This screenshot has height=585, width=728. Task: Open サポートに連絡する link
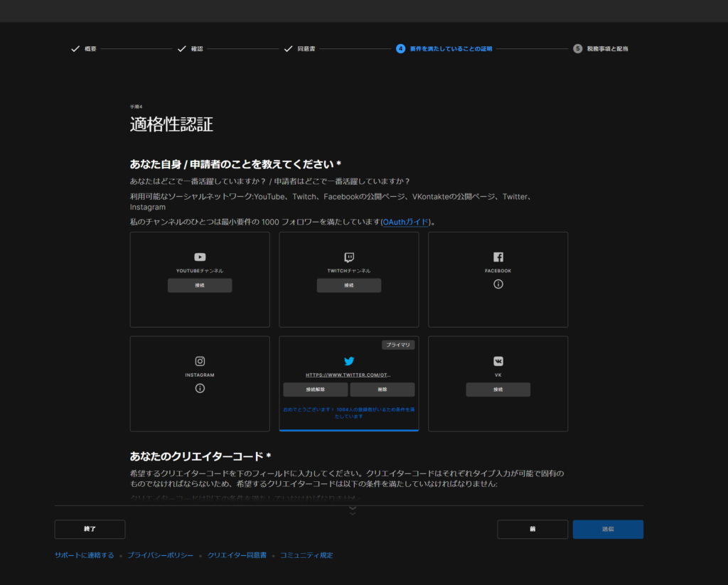coord(84,555)
